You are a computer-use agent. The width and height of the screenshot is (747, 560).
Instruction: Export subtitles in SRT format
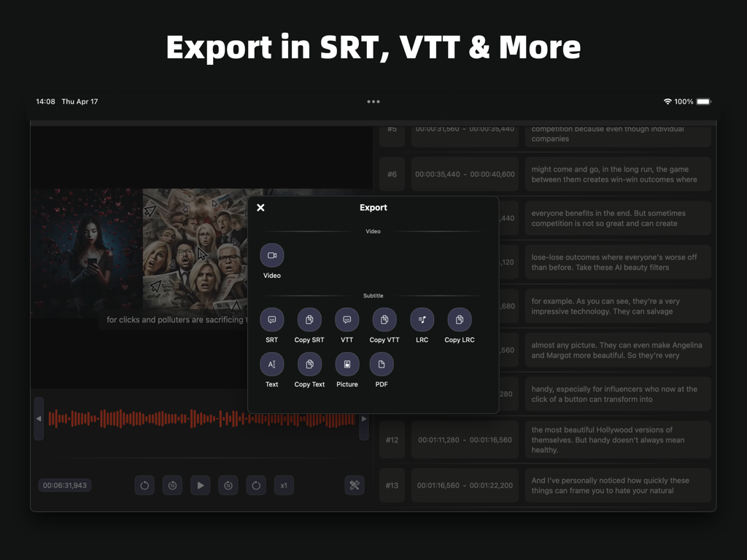click(272, 319)
